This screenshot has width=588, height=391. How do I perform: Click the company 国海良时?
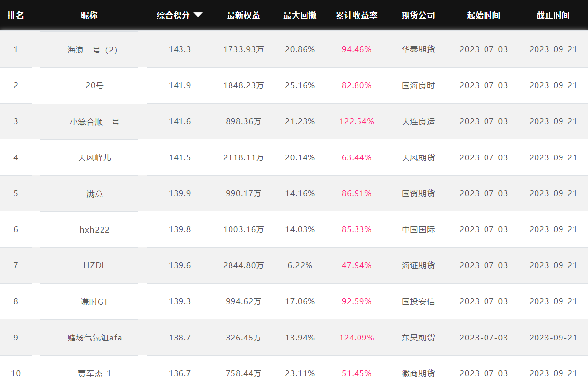pyautogui.click(x=418, y=85)
